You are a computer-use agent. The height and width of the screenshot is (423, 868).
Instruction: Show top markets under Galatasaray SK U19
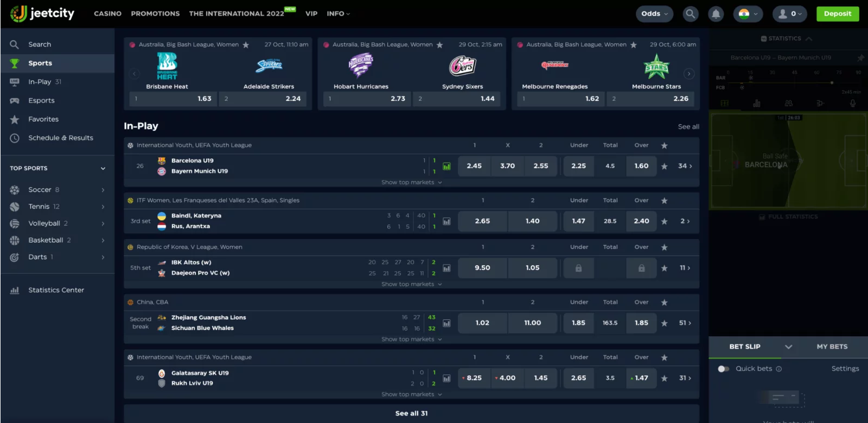tap(411, 395)
